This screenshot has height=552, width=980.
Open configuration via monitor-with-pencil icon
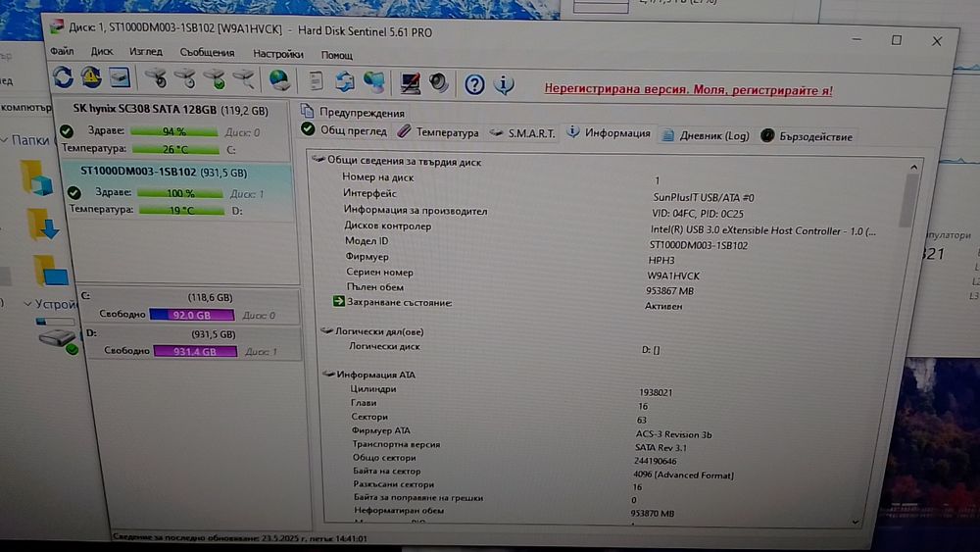point(410,82)
